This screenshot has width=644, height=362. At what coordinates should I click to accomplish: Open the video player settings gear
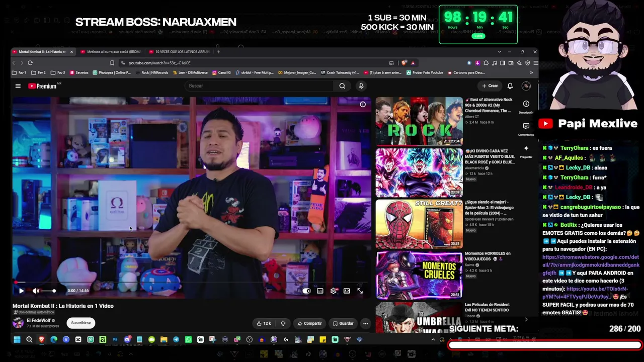click(x=333, y=291)
